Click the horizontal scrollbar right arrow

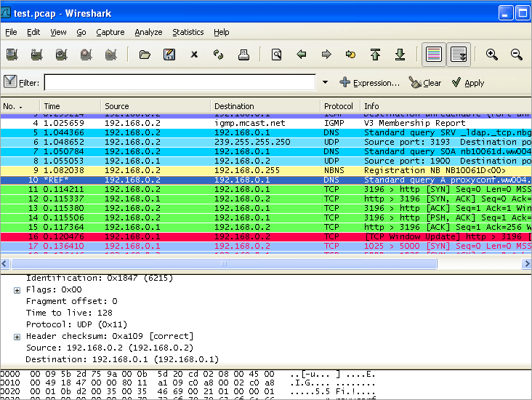(527, 263)
